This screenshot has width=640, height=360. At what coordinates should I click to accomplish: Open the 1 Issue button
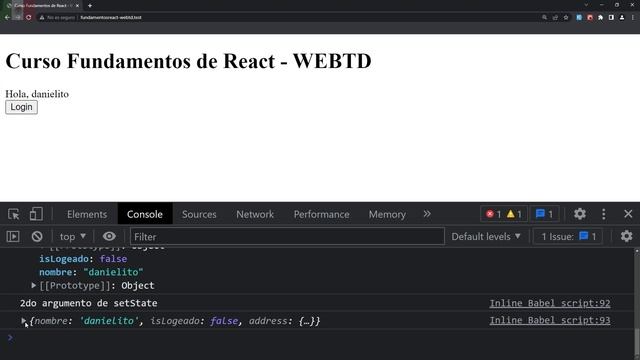point(568,237)
